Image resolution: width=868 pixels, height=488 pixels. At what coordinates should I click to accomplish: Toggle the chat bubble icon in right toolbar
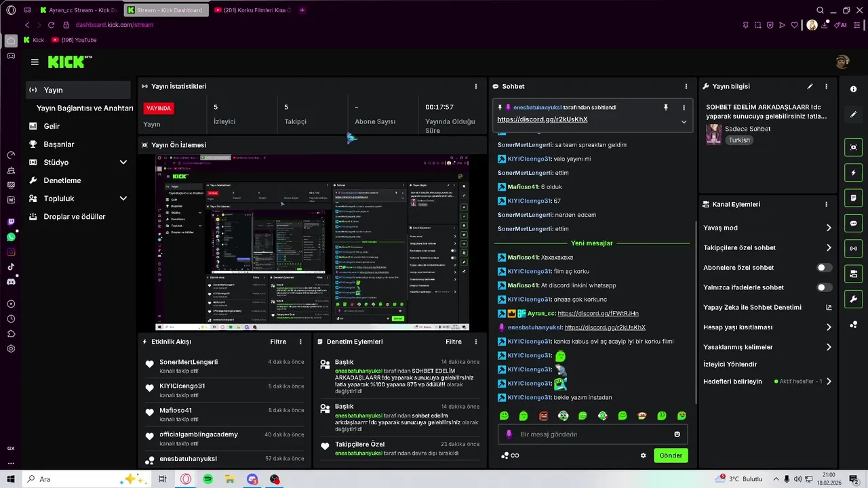click(x=853, y=223)
